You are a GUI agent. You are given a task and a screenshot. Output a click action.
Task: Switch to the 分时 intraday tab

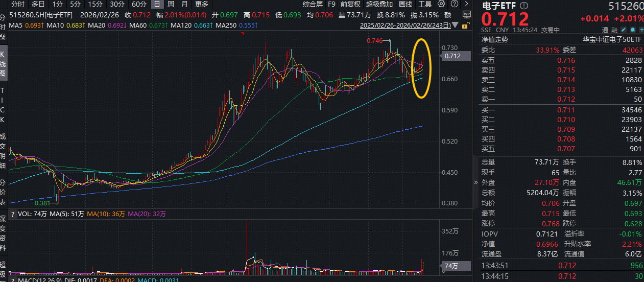click(18, 4)
